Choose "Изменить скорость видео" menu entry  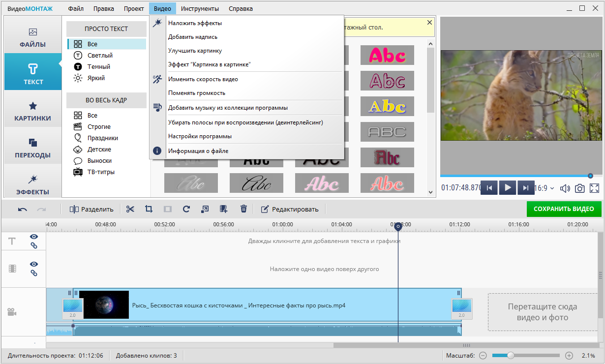pyautogui.click(x=203, y=79)
